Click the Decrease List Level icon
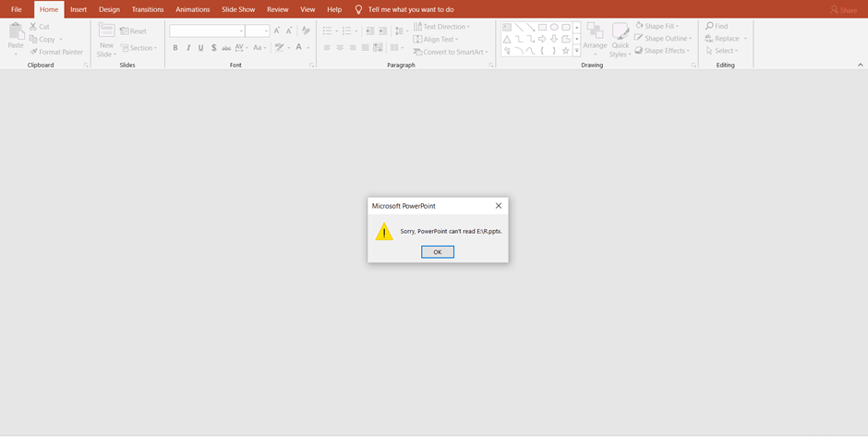 [x=369, y=31]
